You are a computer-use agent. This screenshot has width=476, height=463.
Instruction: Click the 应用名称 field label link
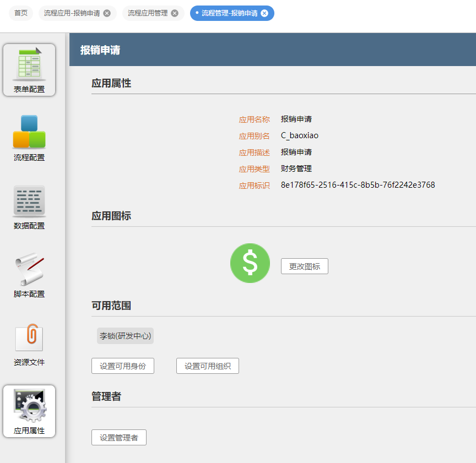tap(255, 119)
